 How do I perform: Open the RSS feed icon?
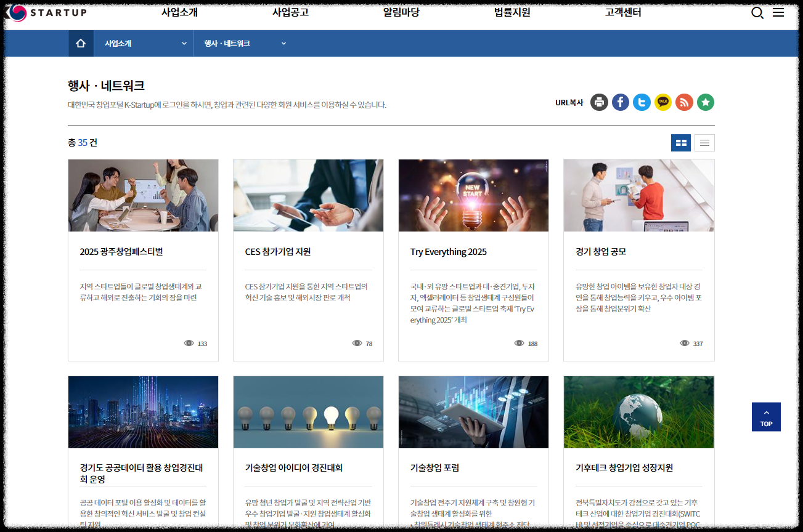coord(684,102)
